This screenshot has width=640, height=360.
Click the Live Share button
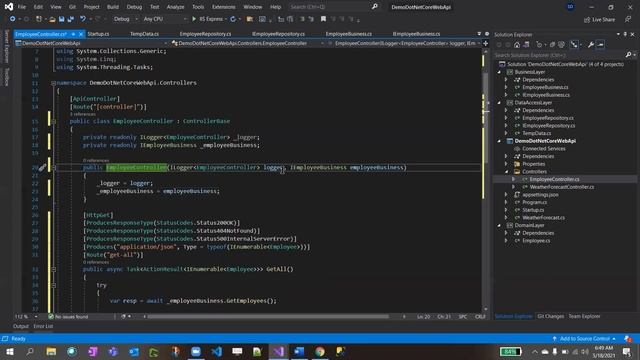[x=599, y=20]
